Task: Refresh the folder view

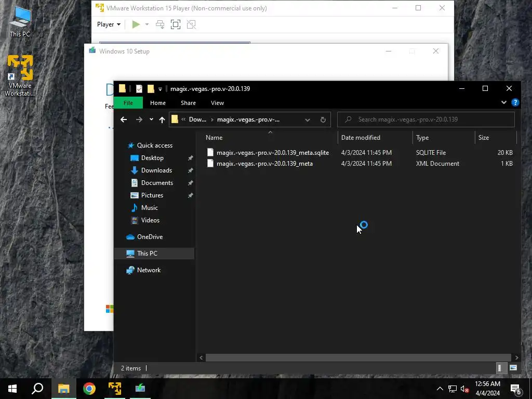Action: click(323, 119)
